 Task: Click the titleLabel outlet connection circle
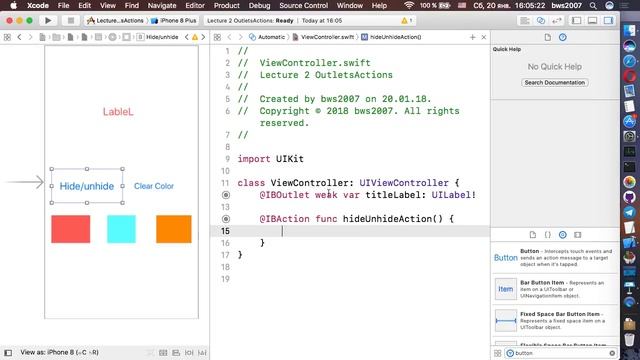(x=226, y=195)
